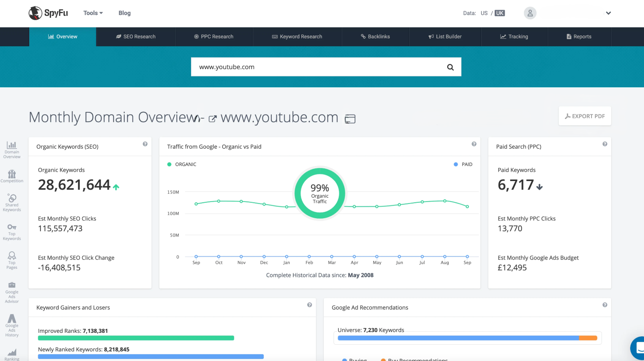Open the user account avatar
Screen dimensions: 644x361
[x=530, y=13]
